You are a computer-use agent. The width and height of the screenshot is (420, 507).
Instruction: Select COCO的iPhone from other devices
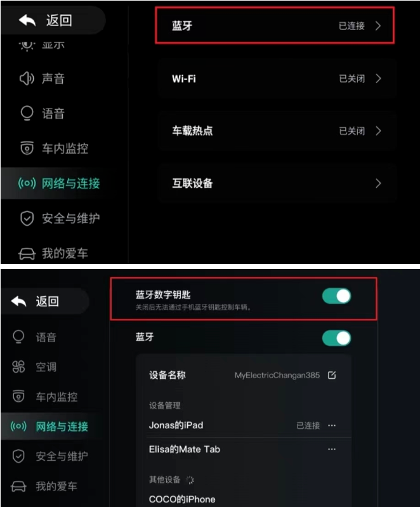[x=182, y=499]
